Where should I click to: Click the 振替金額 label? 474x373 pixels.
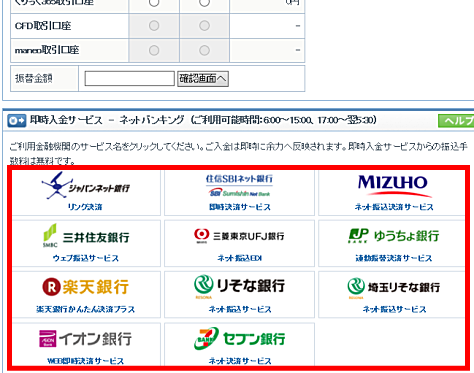(x=34, y=79)
